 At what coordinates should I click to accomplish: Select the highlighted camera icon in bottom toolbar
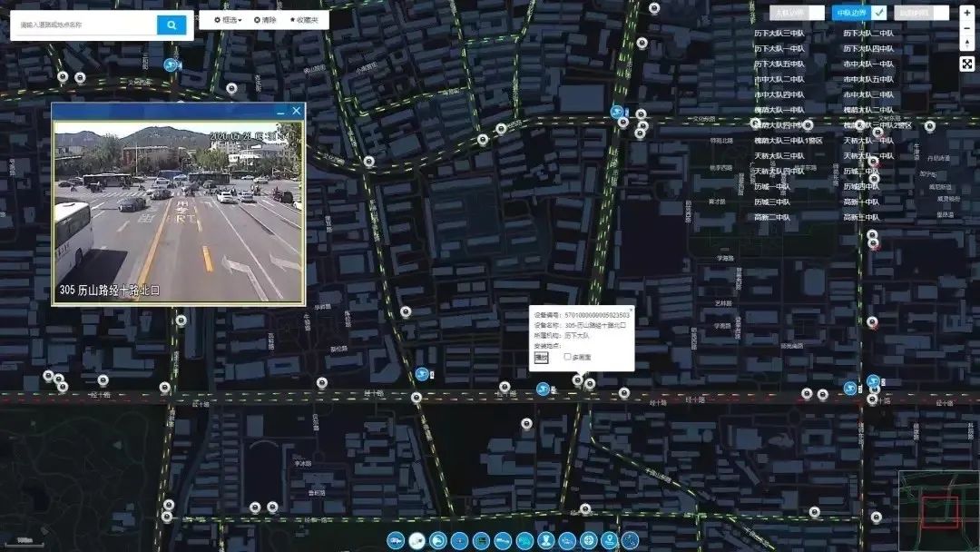(417, 541)
